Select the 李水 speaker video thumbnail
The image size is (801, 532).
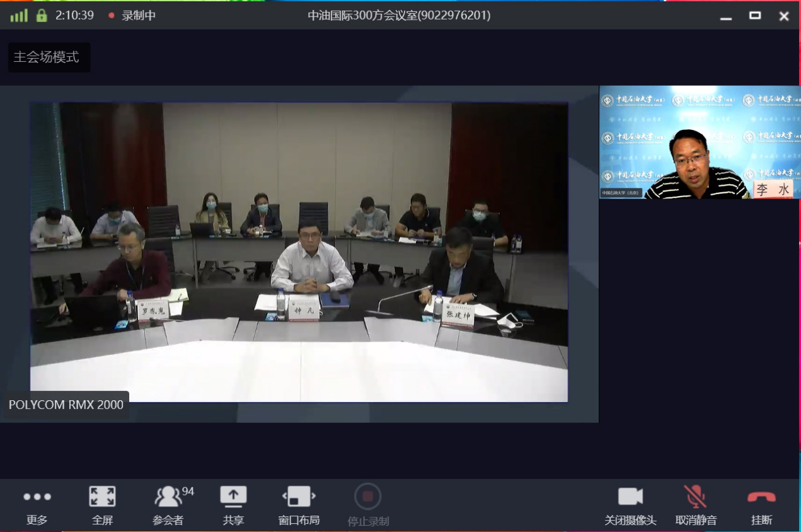tap(699, 142)
